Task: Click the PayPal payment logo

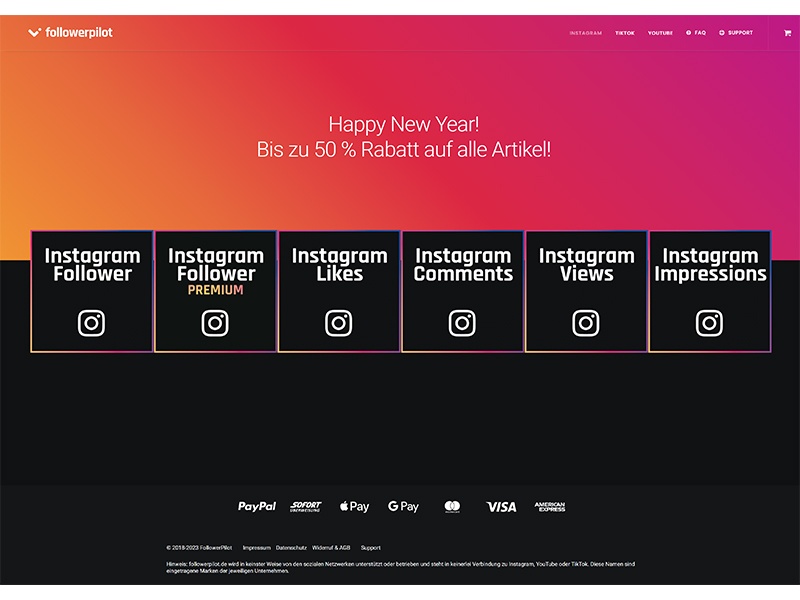Action: click(257, 507)
